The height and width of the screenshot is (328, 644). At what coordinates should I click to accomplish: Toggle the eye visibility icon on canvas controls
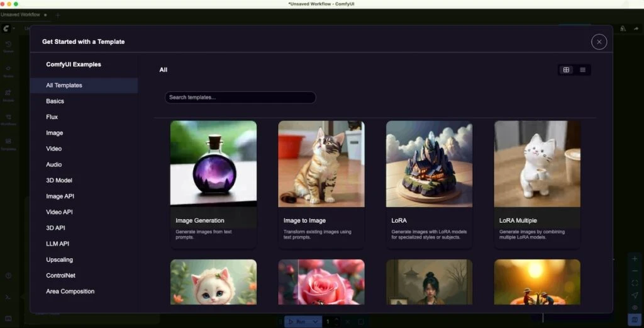(x=635, y=307)
